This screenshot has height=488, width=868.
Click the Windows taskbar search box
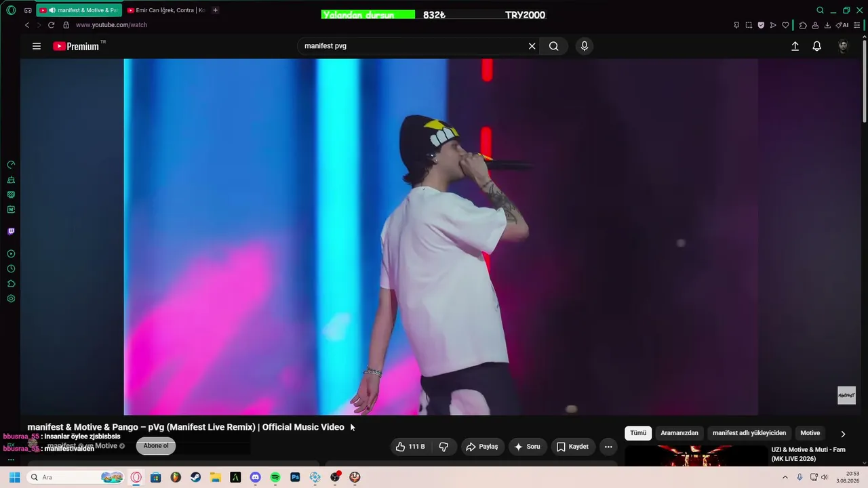point(76,477)
